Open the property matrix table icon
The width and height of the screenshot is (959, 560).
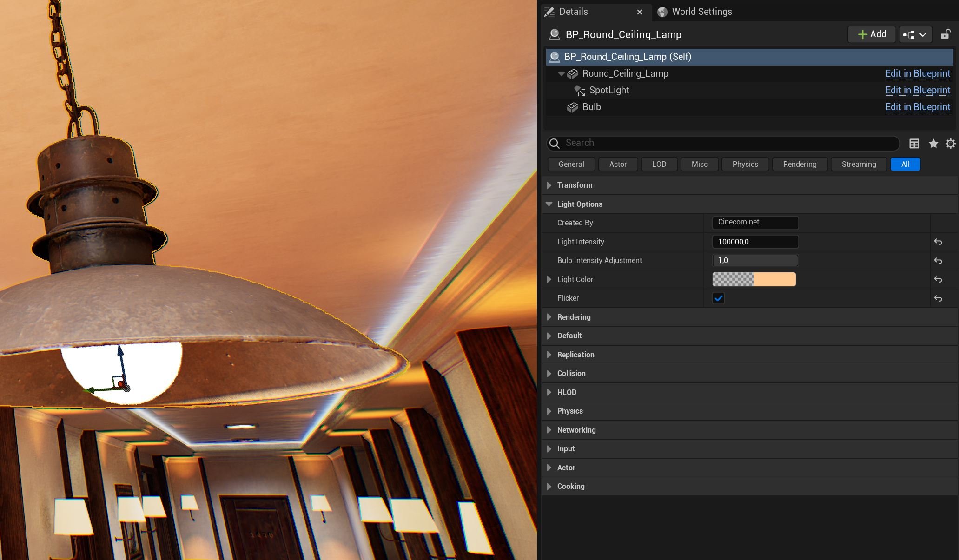tap(914, 144)
